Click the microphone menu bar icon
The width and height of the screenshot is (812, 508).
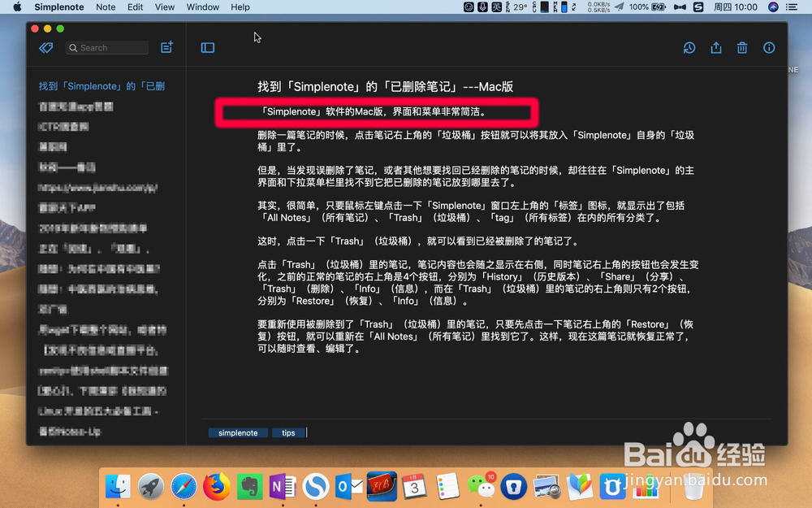482,7
